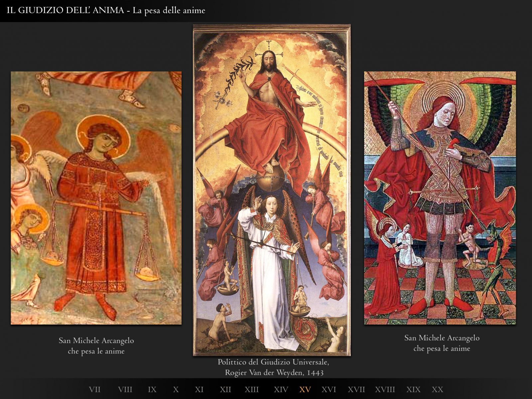The width and height of the screenshot is (532, 399).
Task: Go to century XVI in the timeline
Action: click(x=329, y=389)
